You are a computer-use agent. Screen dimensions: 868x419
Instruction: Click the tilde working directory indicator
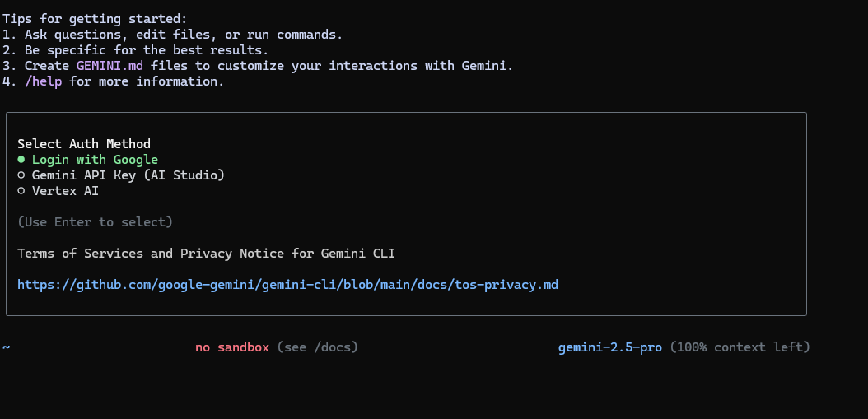coord(7,347)
